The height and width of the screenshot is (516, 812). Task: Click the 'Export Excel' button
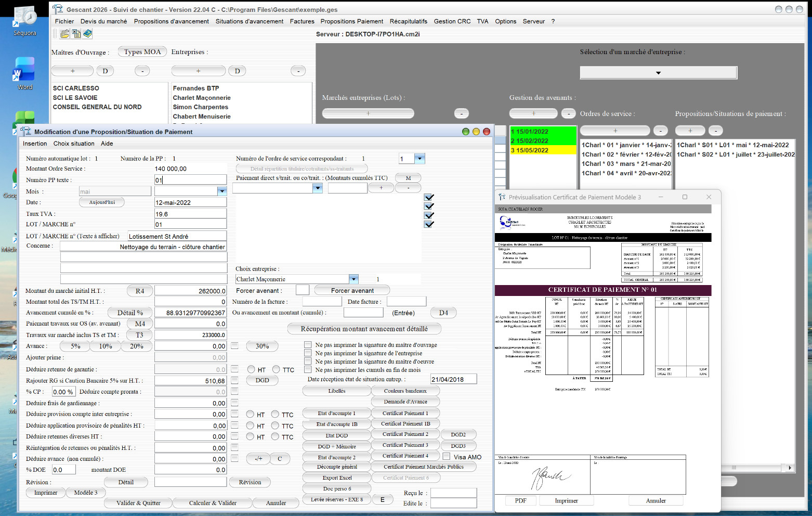(x=337, y=478)
